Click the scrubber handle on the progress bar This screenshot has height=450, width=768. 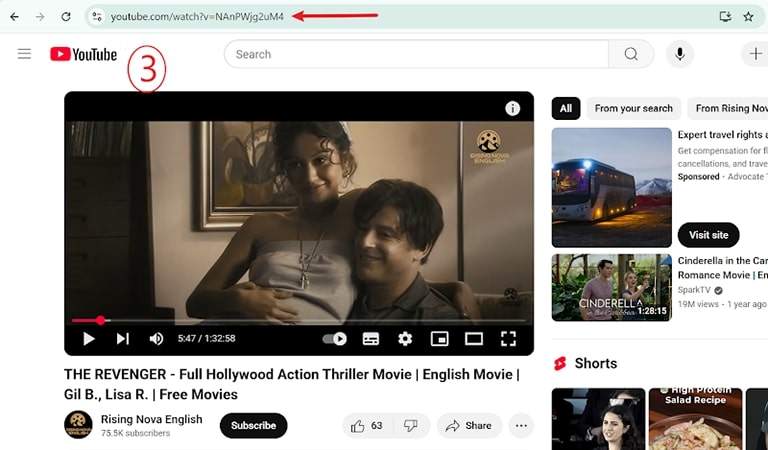tap(100, 321)
